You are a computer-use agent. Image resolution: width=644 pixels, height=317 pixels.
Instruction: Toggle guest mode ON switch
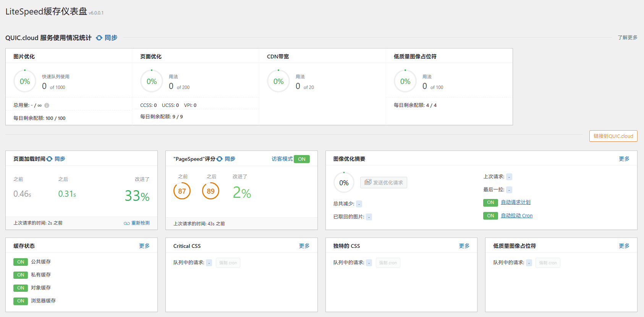point(302,159)
